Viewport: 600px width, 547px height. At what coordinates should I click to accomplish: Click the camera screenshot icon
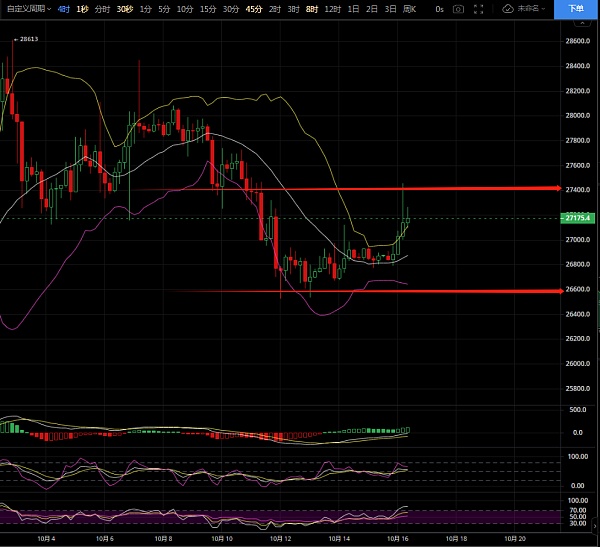[458, 8]
